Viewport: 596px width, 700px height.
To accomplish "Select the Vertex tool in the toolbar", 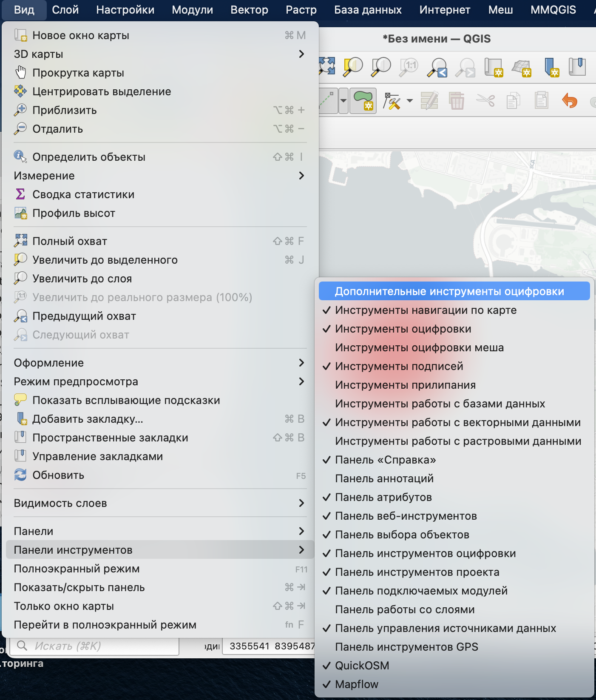I will 392,101.
